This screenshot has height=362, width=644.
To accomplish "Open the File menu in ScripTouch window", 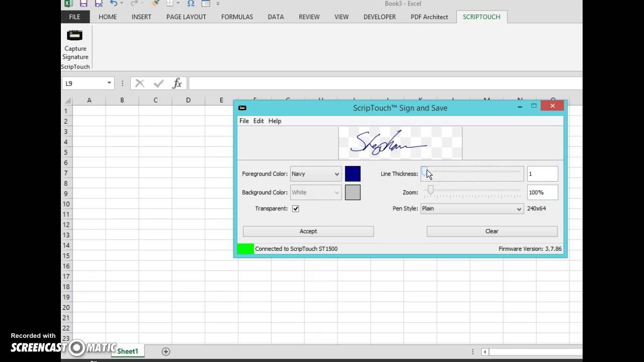I will 244,121.
